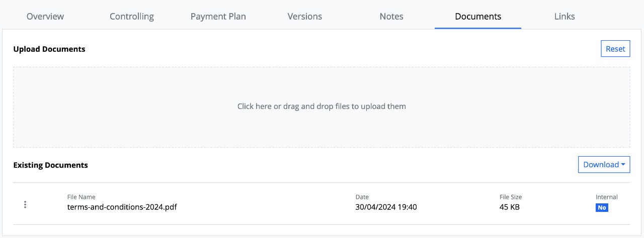Go to the Payment Plan tab

[218, 16]
